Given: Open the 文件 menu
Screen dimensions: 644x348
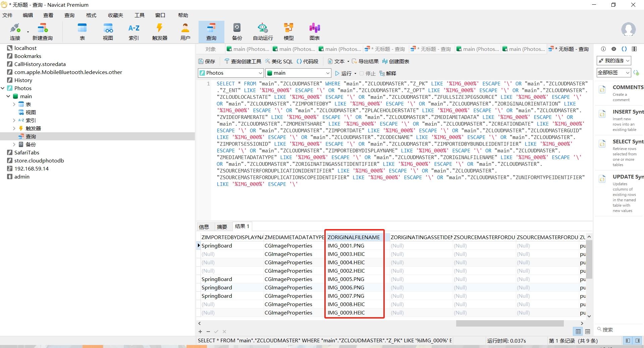Looking at the screenshot, I should coord(7,15).
